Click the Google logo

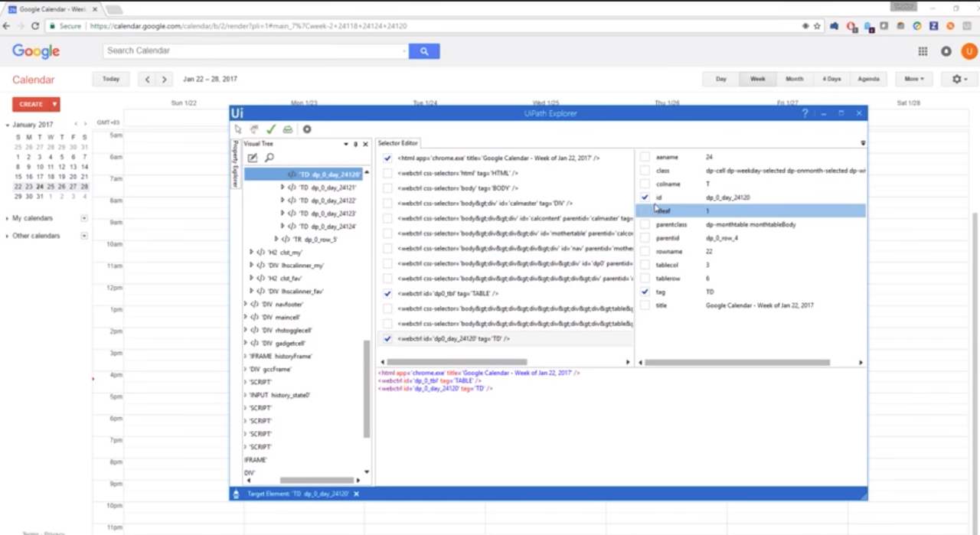point(36,51)
